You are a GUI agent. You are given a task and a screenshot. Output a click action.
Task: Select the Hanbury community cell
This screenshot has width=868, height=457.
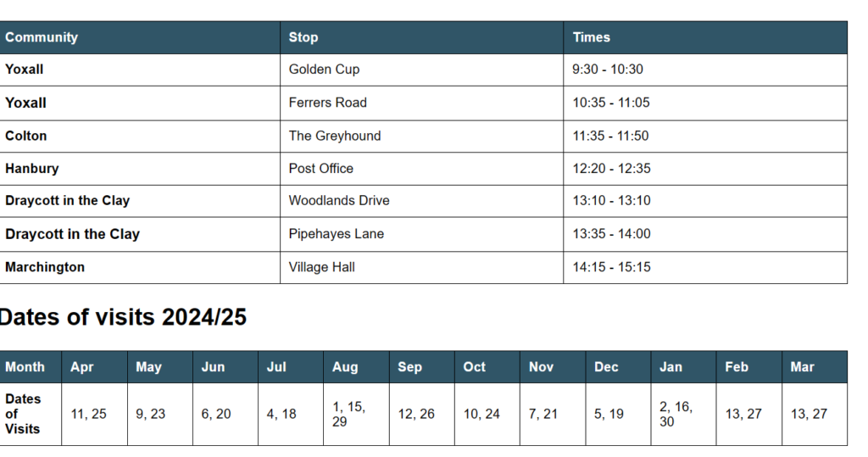point(140,169)
